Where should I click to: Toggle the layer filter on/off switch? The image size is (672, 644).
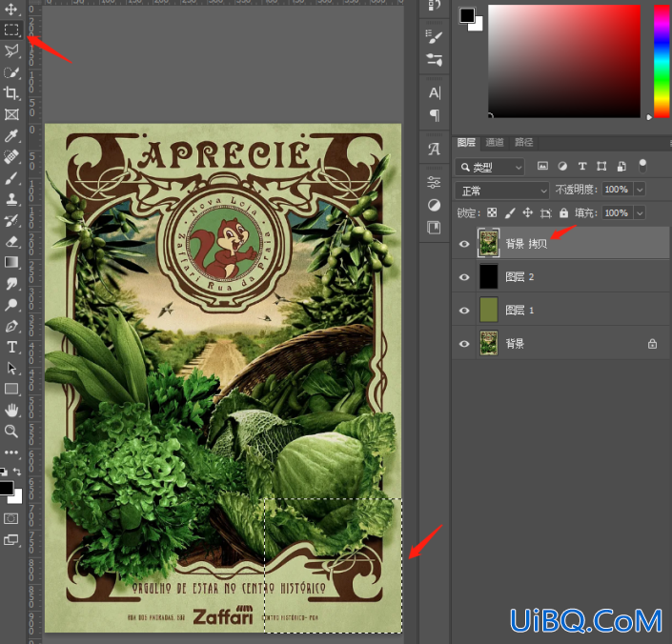pos(642,166)
